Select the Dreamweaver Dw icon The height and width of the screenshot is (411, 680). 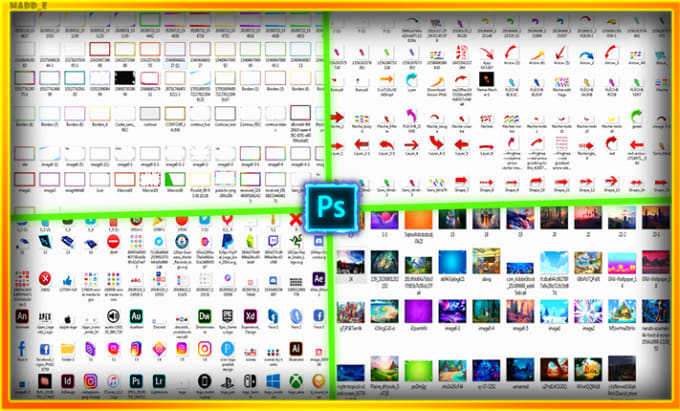pyautogui.click(x=204, y=316)
